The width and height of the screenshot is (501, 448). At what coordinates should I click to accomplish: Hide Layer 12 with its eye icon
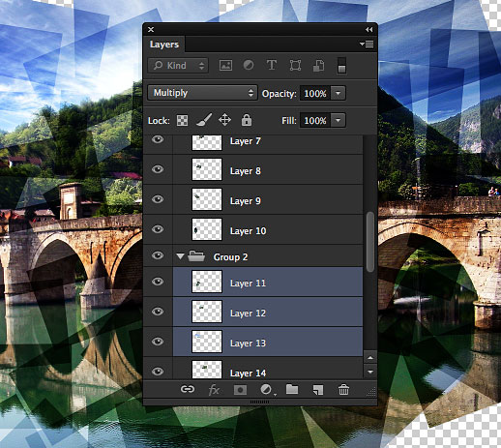pyautogui.click(x=158, y=312)
